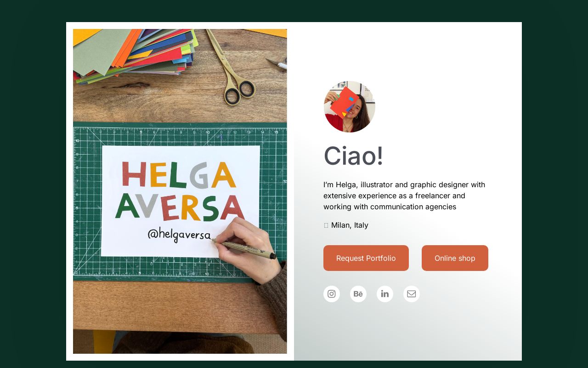The image size is (588, 368).
Task: Click the Milan, Italy location text
Action: (350, 225)
